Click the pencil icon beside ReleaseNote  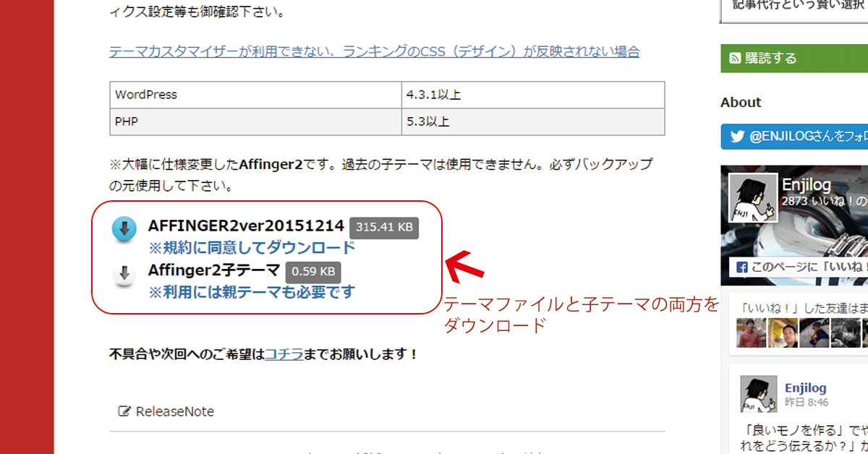point(123,411)
